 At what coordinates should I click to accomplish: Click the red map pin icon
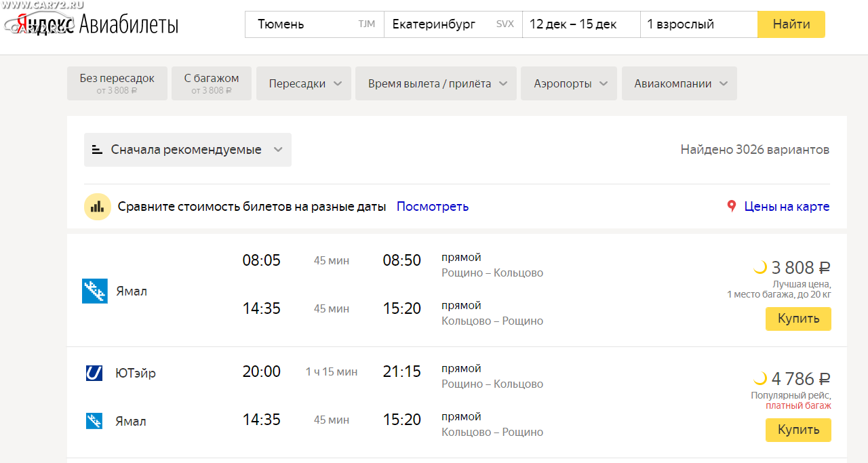tap(732, 206)
